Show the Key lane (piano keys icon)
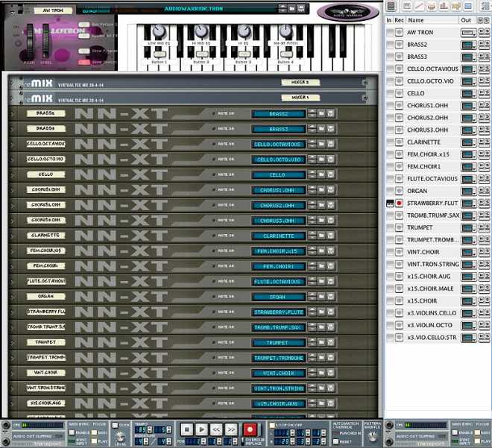This screenshot has width=492, height=448. [x=407, y=6]
